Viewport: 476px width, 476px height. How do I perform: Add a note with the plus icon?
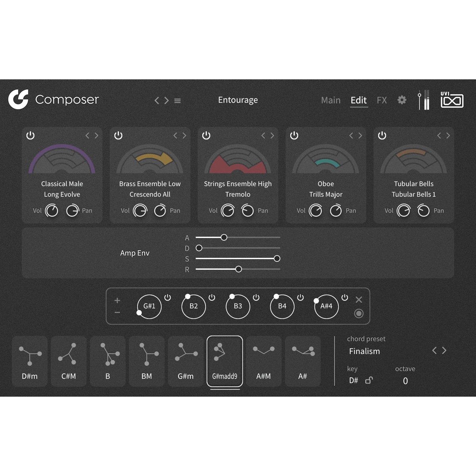117,300
